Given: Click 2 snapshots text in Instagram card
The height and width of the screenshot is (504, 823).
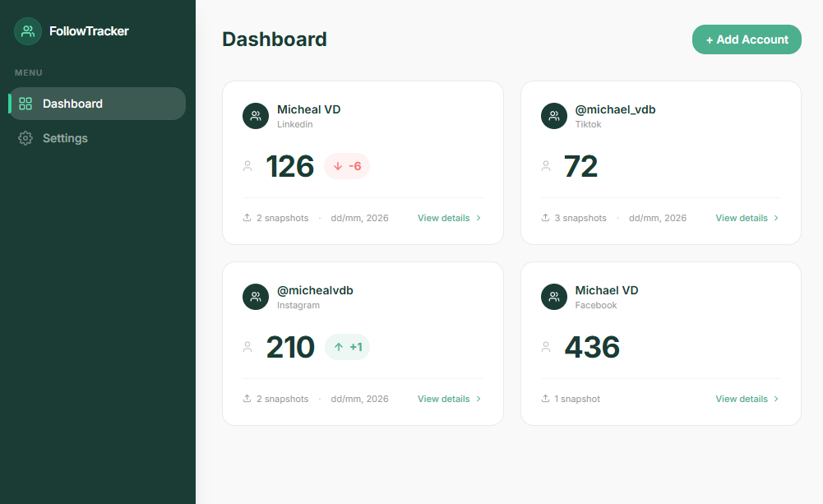Looking at the screenshot, I should pyautogui.click(x=282, y=399).
